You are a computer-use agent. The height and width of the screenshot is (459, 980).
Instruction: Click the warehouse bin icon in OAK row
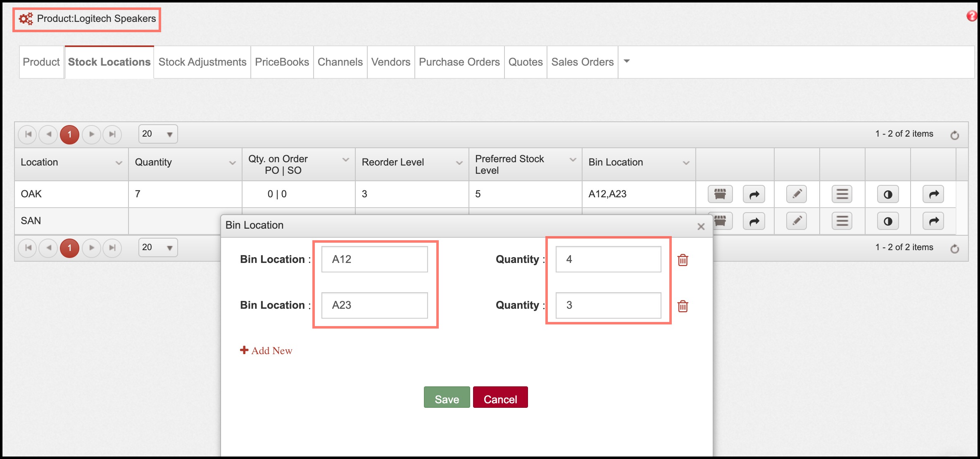coord(720,194)
